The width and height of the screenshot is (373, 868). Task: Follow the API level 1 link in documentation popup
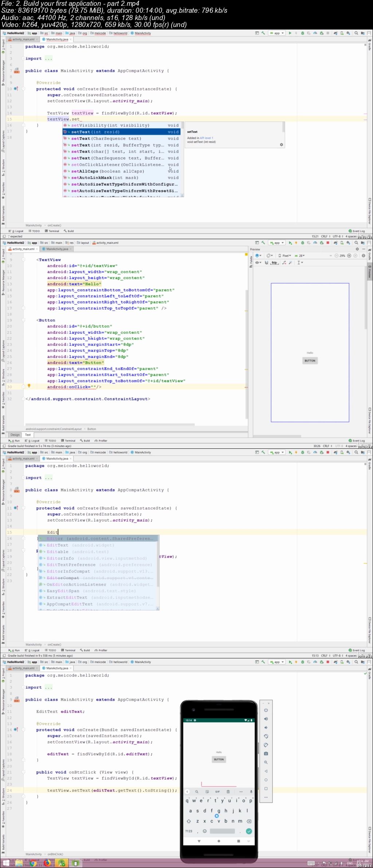[x=207, y=138]
